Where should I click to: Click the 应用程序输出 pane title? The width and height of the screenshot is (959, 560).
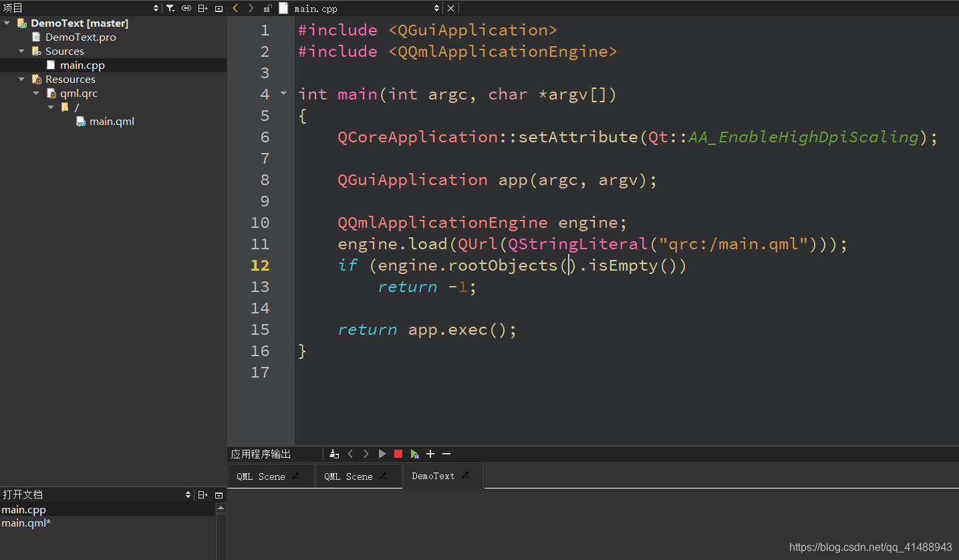coord(261,454)
